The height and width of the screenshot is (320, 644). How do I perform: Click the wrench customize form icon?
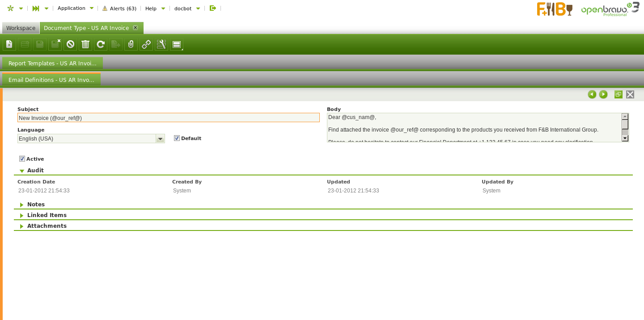point(161,44)
